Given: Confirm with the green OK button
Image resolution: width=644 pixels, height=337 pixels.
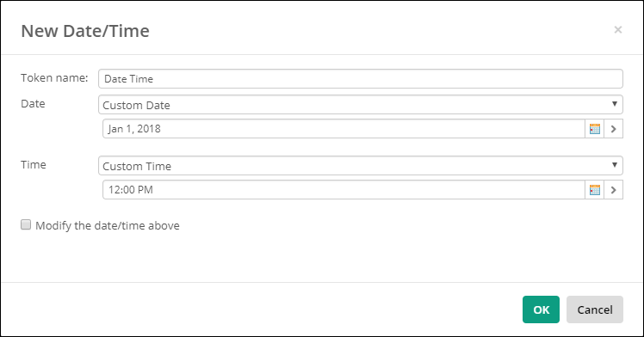Looking at the screenshot, I should (x=541, y=309).
